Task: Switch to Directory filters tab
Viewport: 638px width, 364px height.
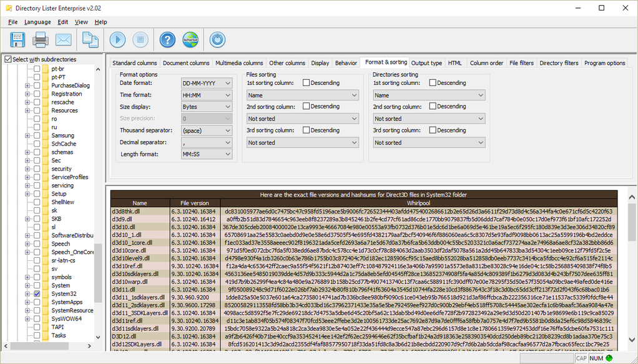Action: (x=559, y=63)
